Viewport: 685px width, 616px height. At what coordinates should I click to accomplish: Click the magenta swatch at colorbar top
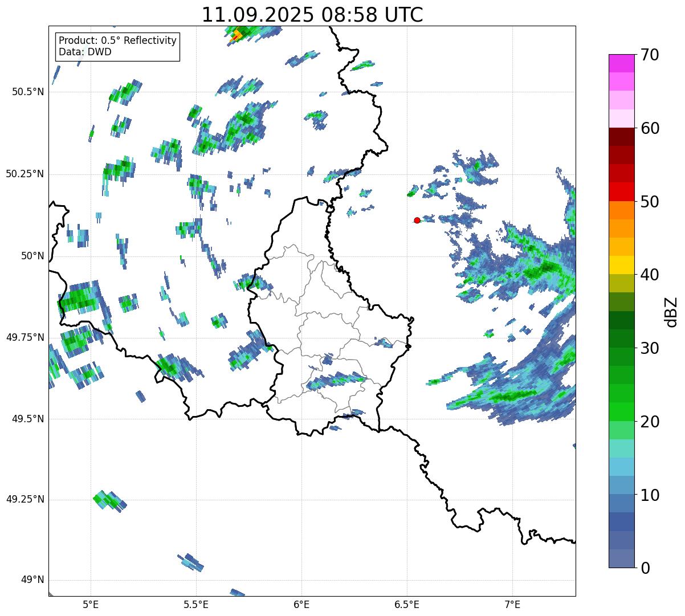(622, 63)
